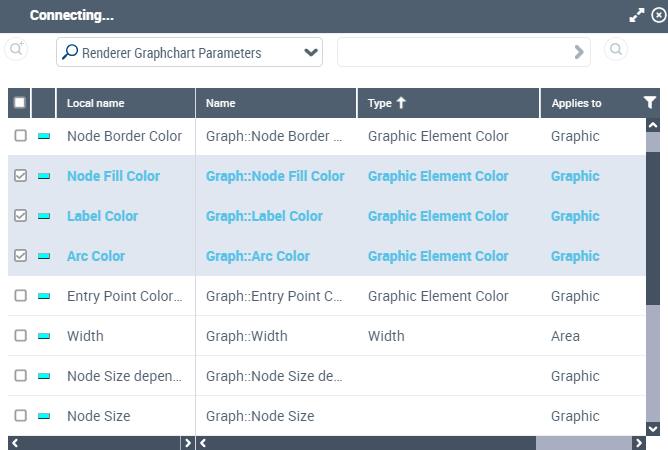Open the Renderer Graphchart Parameters dropdown
This screenshot has height=450, width=668.
point(189,53)
